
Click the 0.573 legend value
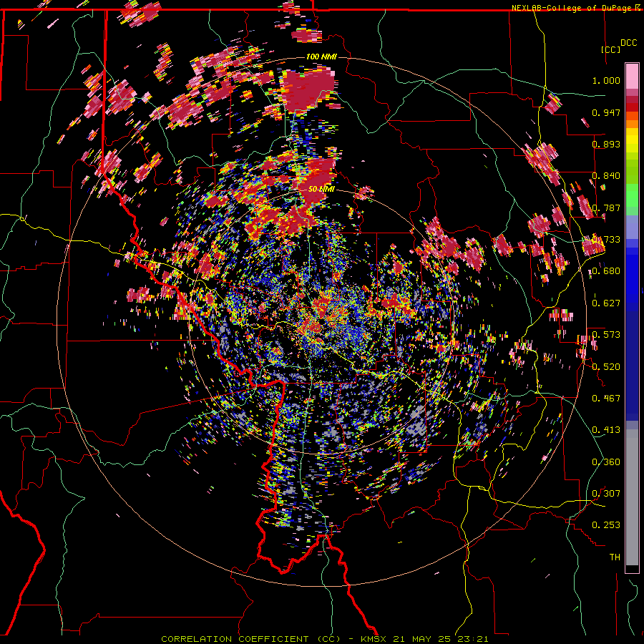[606, 335]
